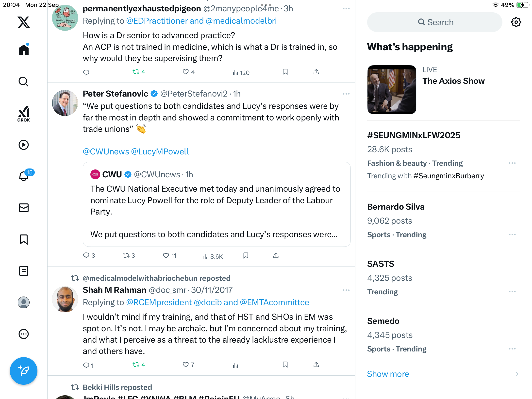Screen dimensions: 532x399
Task: Like Peter Stefanovic's post
Action: click(166, 256)
